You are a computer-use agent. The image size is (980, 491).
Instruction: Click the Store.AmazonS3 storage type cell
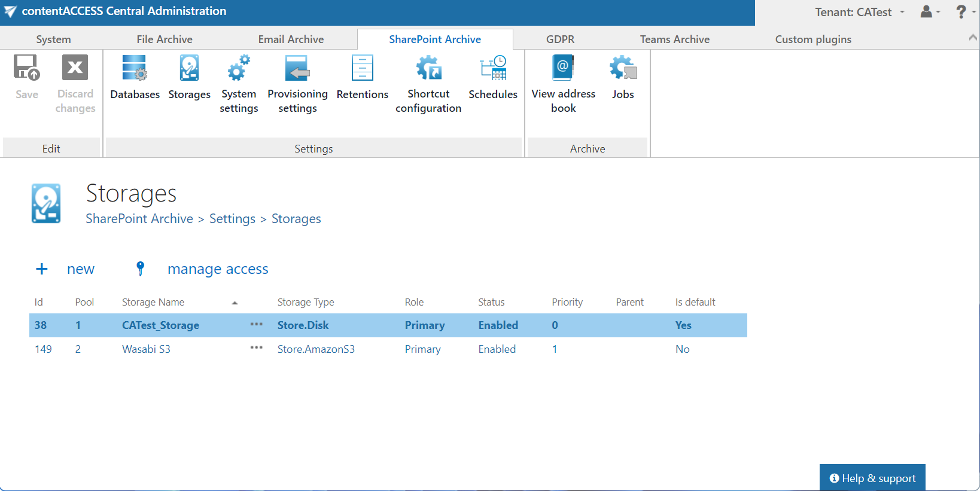tap(316, 349)
